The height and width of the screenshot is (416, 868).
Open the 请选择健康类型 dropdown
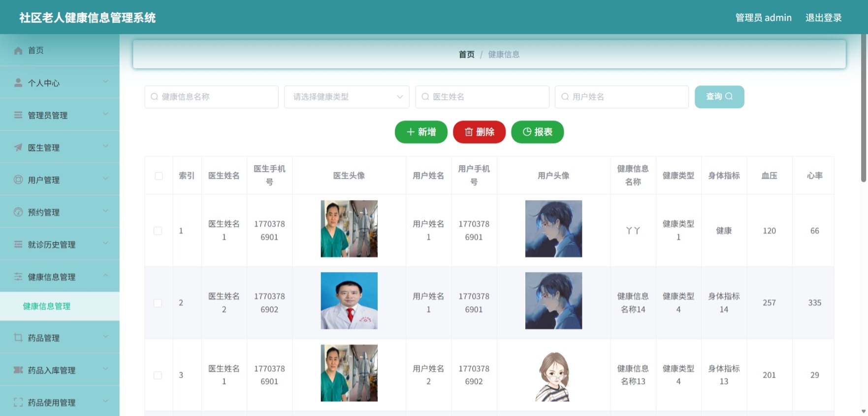(x=347, y=97)
